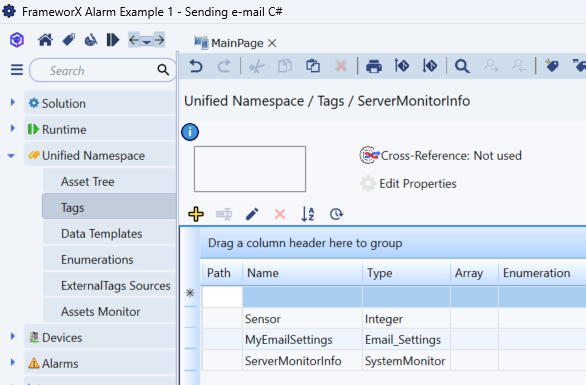The image size is (586, 385).
Task: Expand the Alarms tree node
Action: pyautogui.click(x=13, y=362)
